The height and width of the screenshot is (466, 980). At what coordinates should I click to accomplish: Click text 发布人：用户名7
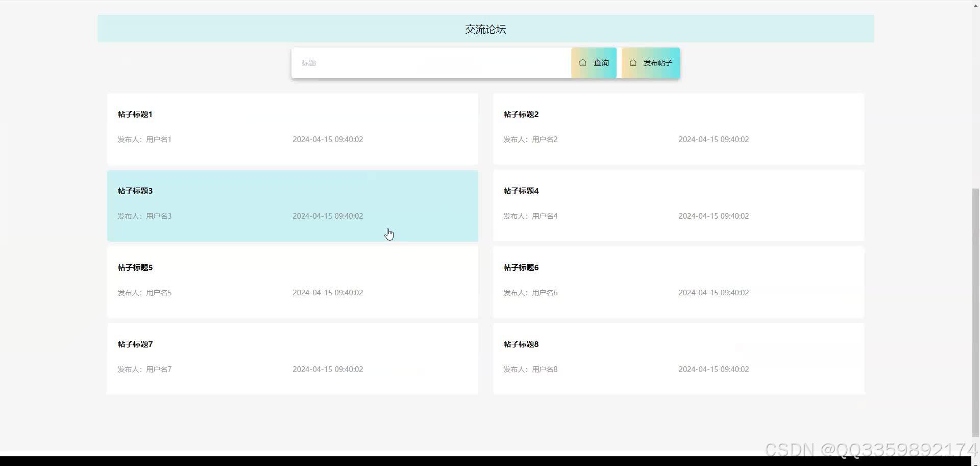(x=144, y=369)
